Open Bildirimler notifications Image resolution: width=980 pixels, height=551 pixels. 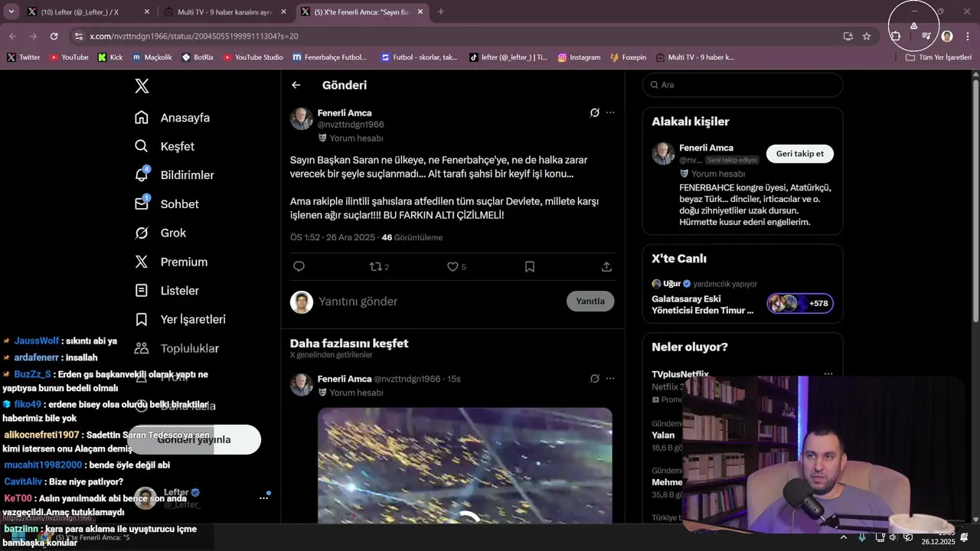pyautogui.click(x=175, y=175)
